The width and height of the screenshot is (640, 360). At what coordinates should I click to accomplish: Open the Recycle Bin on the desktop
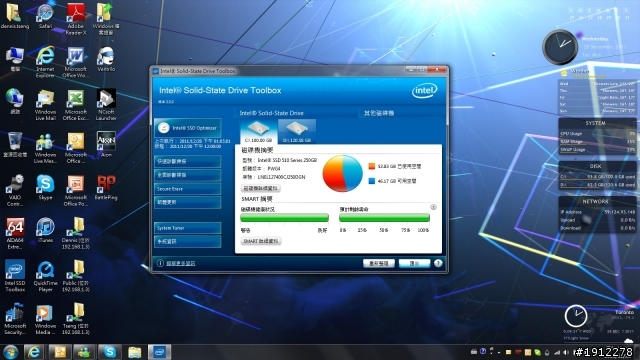(15, 145)
